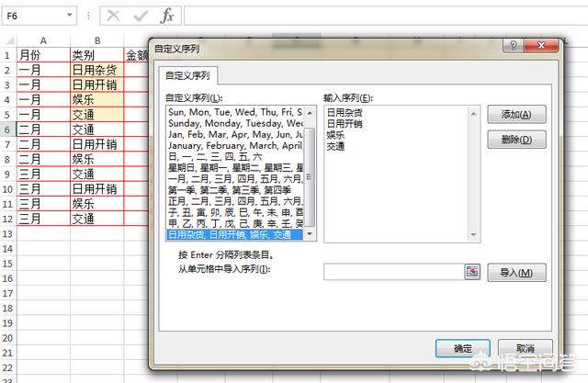
Task: Click the 输入序列 box scroll-up arrow
Action: tap(473, 114)
